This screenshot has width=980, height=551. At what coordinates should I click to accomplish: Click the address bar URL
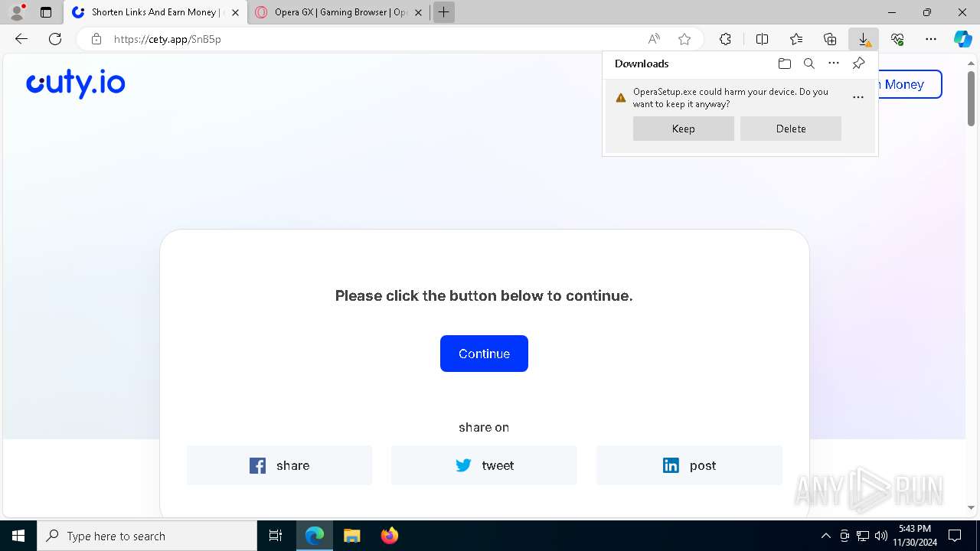[168, 39]
